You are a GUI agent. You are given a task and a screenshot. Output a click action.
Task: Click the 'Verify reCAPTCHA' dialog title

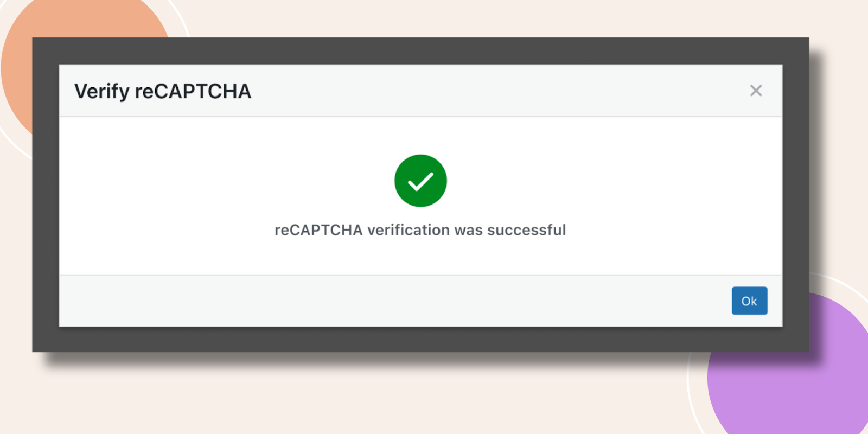tap(162, 91)
